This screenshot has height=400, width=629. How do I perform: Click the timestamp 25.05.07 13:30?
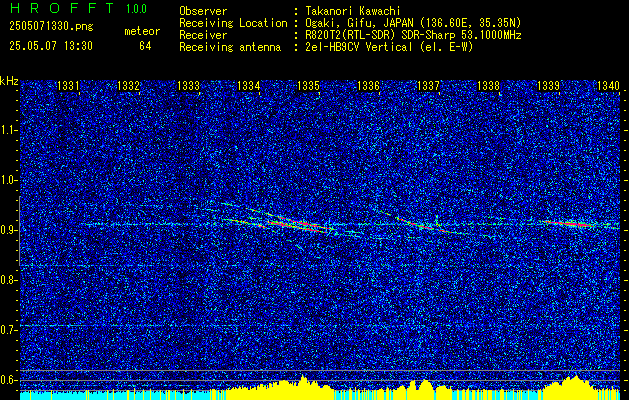tap(51, 46)
